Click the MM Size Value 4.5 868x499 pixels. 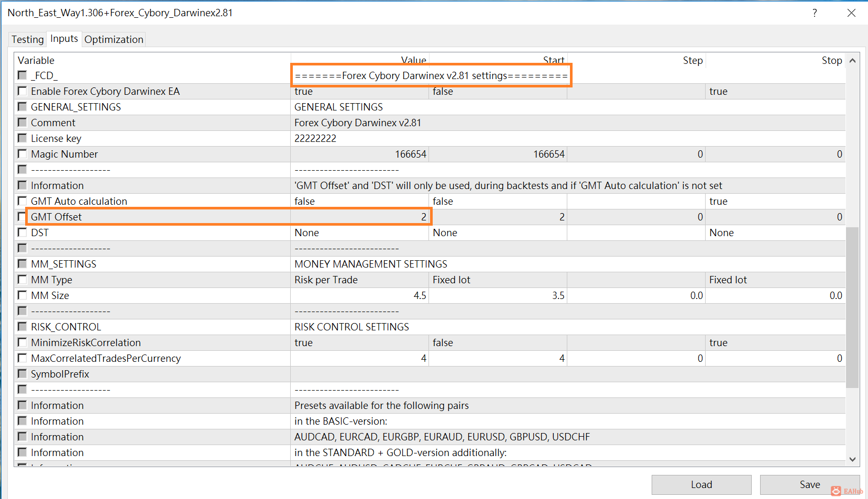click(360, 295)
